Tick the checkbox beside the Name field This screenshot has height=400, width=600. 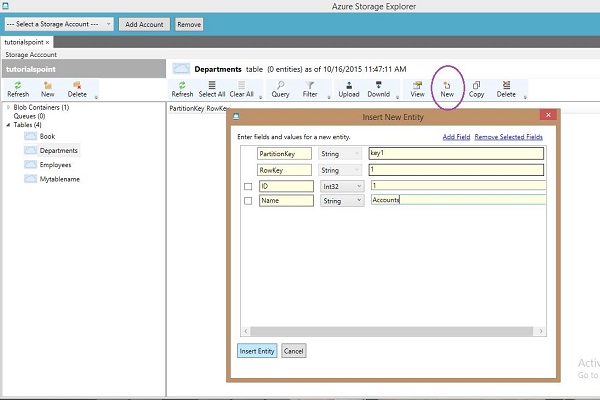coord(249,201)
